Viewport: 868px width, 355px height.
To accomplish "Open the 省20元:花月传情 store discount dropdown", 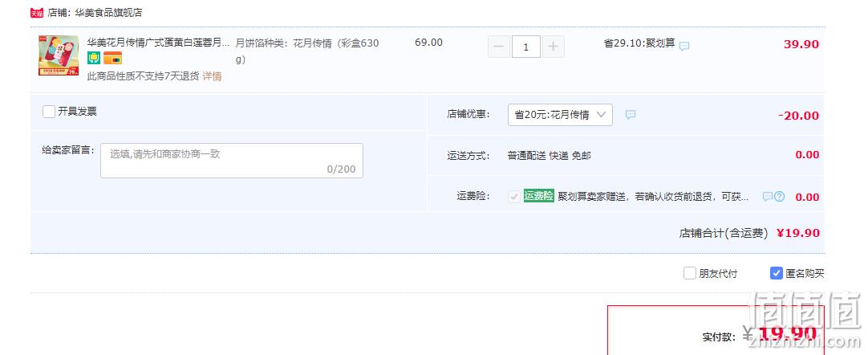I will (560, 115).
